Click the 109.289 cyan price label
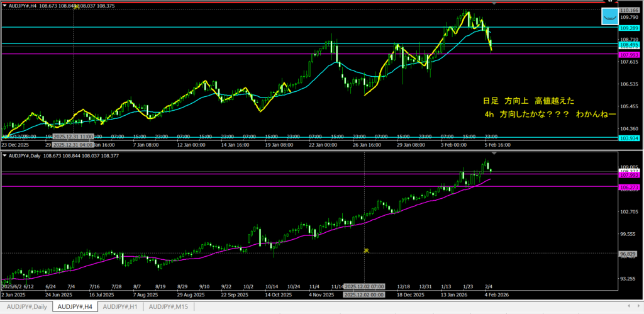The width and height of the screenshot is (644, 314). click(630, 28)
